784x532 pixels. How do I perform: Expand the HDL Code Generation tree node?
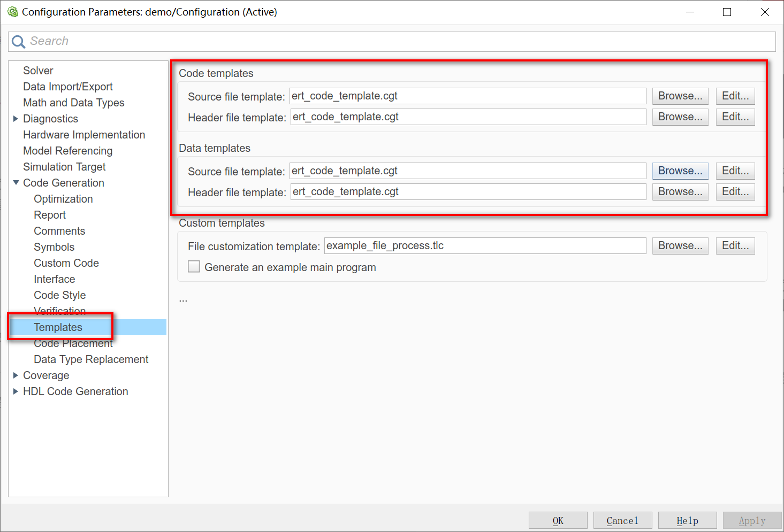pos(16,391)
